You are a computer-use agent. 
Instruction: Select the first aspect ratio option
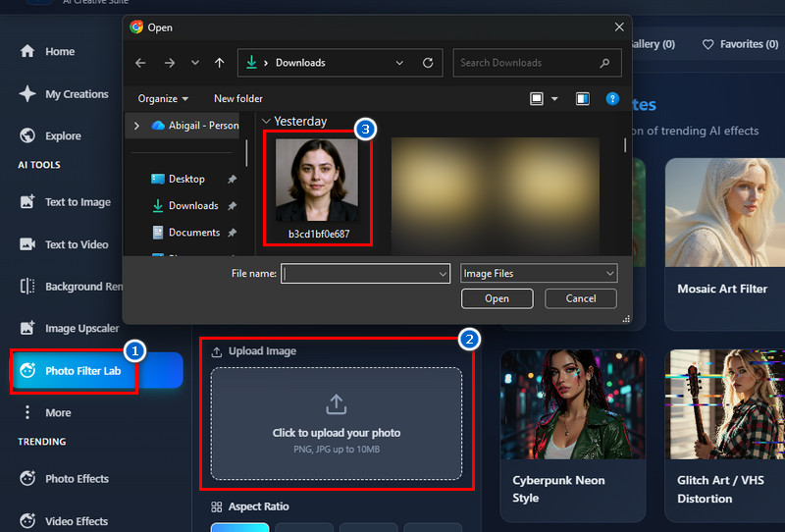[239, 527]
